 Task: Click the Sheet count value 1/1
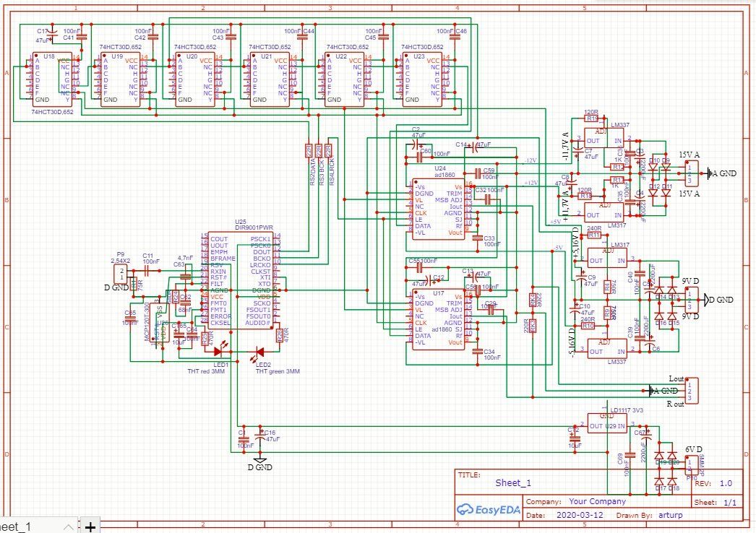pos(730,503)
